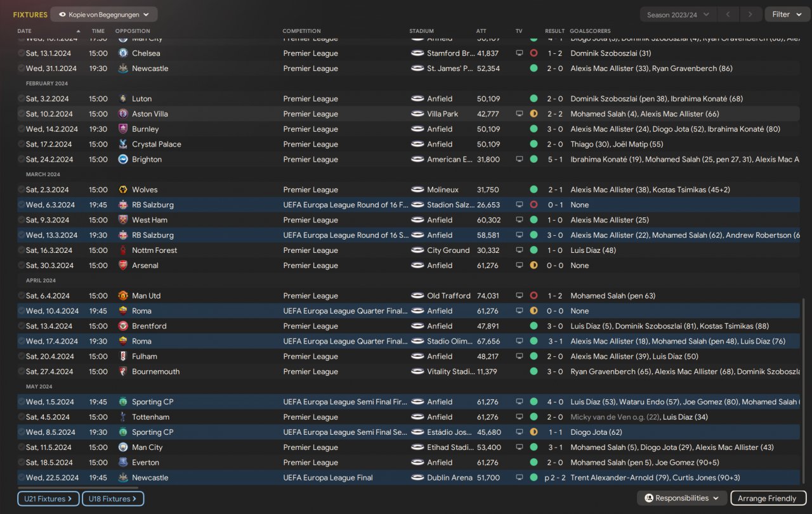Open the Kopie von Begegnungen view dropdown
Screen dimensions: 812x514
(x=104, y=14)
